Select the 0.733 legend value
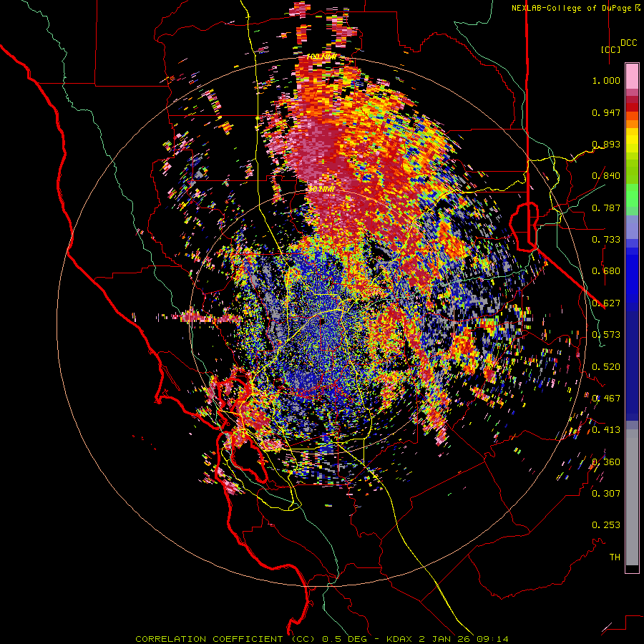644x644 pixels. coord(606,239)
